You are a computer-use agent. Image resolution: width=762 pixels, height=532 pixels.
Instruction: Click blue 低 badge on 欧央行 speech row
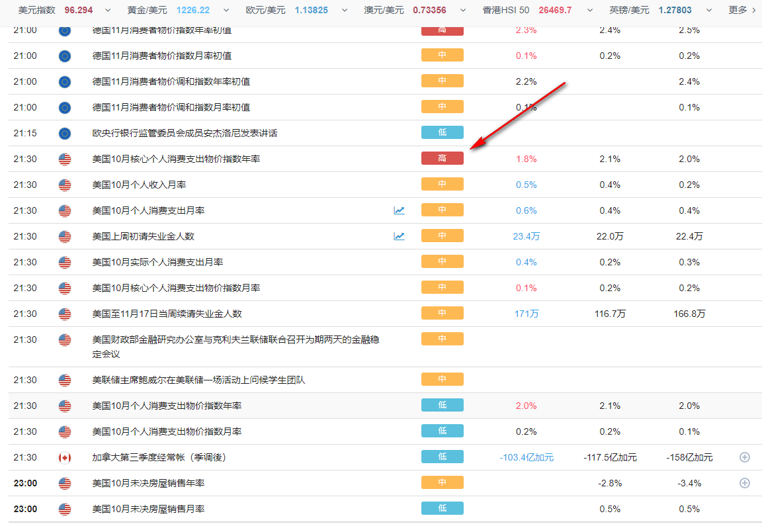pyautogui.click(x=442, y=132)
